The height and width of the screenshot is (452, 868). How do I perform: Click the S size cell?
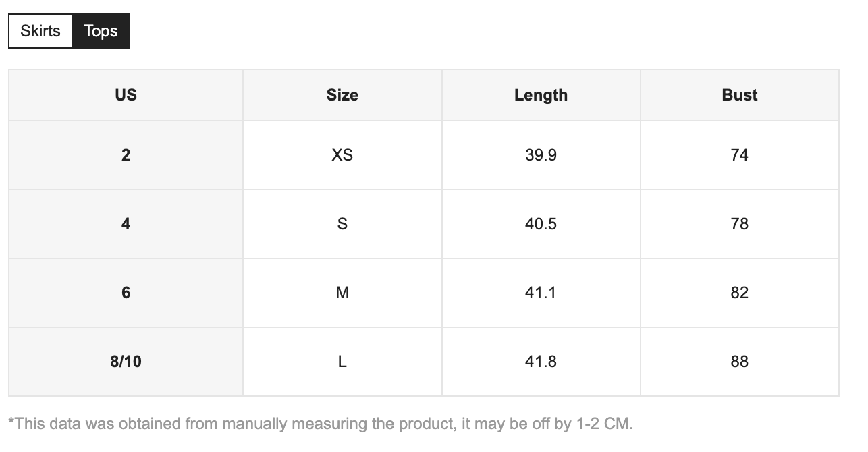coord(342,224)
